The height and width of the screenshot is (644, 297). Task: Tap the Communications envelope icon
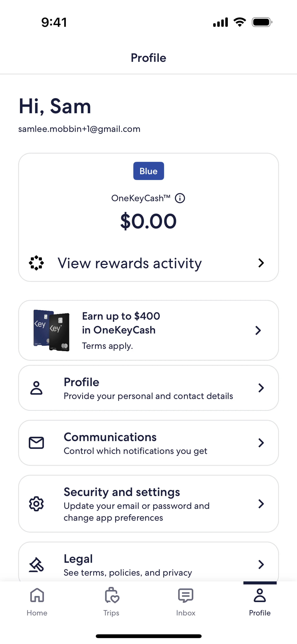[x=37, y=443]
